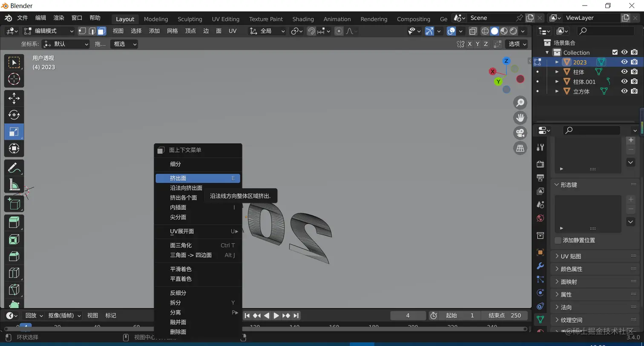Toggle X axis mirror in header
The image size is (644, 346).
coord(470,44)
